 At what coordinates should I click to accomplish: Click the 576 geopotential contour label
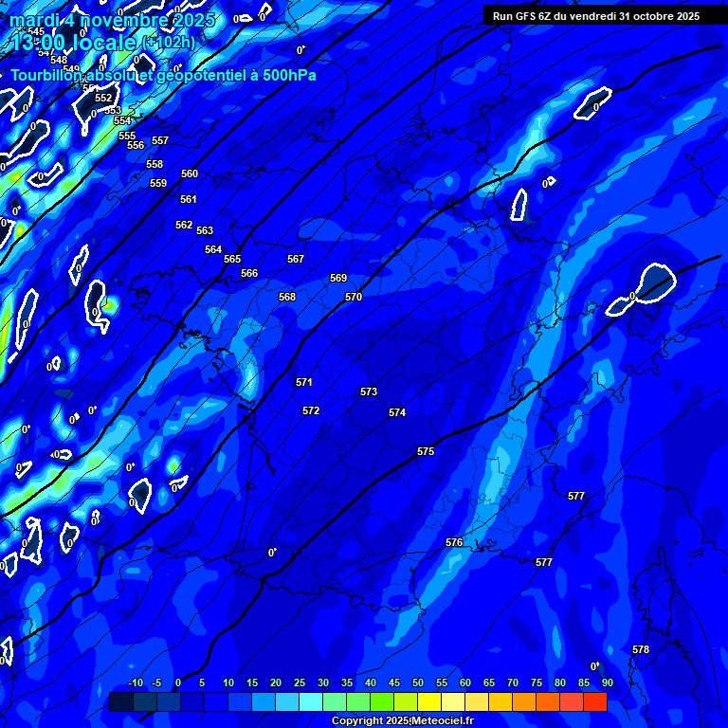(x=454, y=543)
